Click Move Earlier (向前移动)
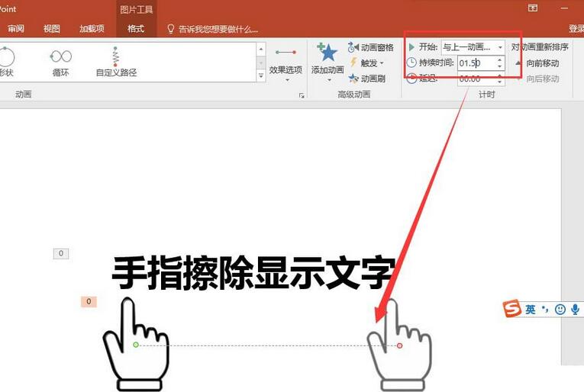The width and height of the screenshot is (584, 392). click(x=537, y=63)
